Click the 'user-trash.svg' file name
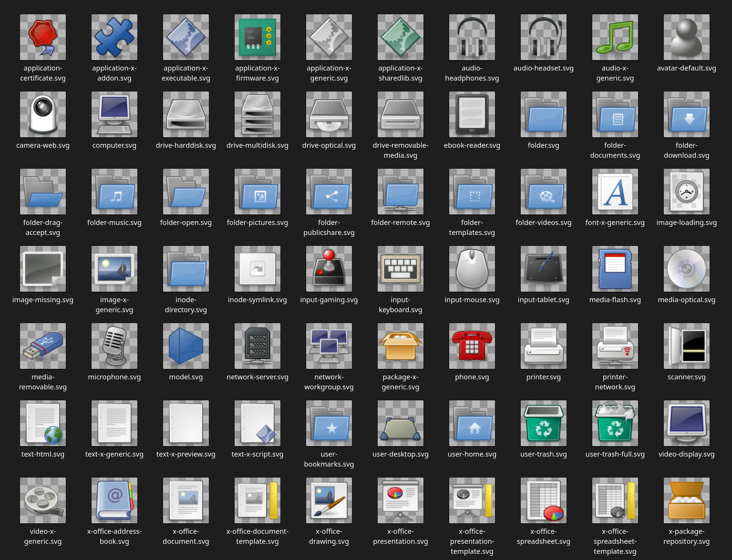 (x=544, y=454)
